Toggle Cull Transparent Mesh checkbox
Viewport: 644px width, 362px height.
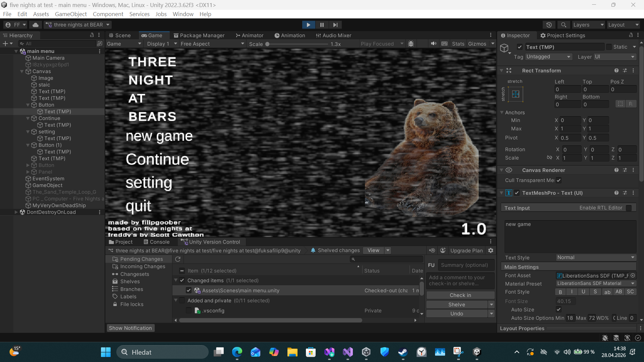[558, 180]
